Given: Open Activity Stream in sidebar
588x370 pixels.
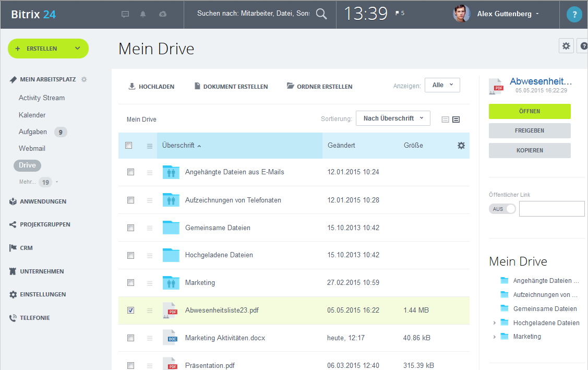Looking at the screenshot, I should tap(42, 98).
